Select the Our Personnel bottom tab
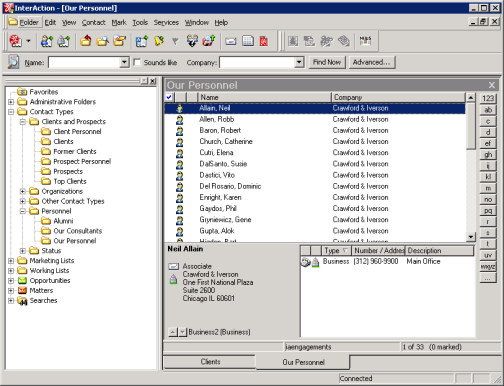This screenshot has height=386, width=504. pyautogui.click(x=303, y=362)
